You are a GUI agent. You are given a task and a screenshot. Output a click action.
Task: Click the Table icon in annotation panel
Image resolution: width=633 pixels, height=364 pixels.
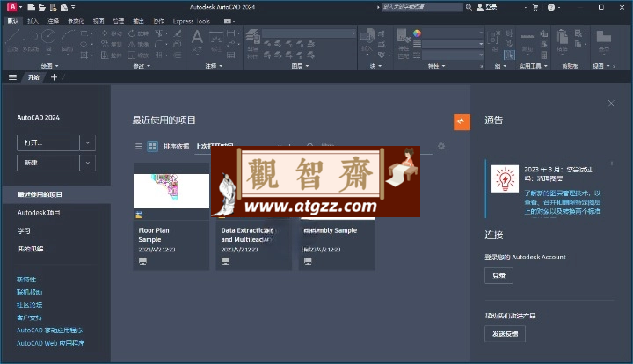pos(231,55)
